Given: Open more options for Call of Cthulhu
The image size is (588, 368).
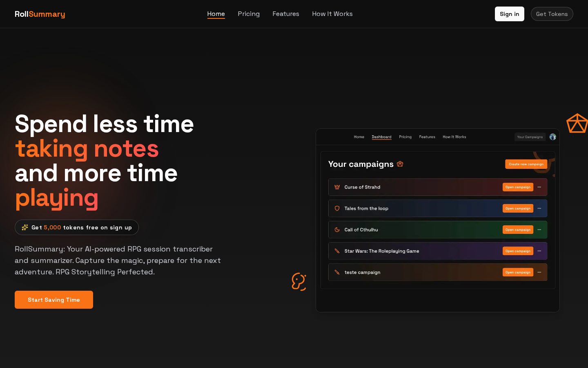Looking at the screenshot, I should [x=539, y=230].
